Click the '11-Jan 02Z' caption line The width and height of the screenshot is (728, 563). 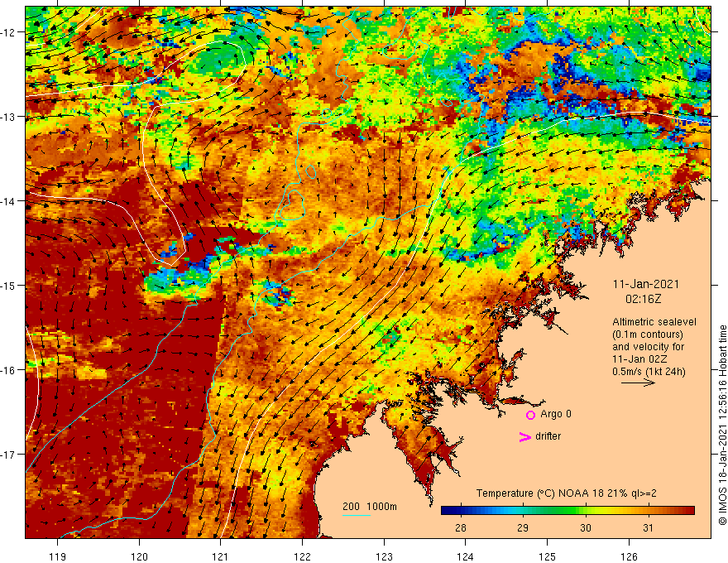tap(639, 359)
